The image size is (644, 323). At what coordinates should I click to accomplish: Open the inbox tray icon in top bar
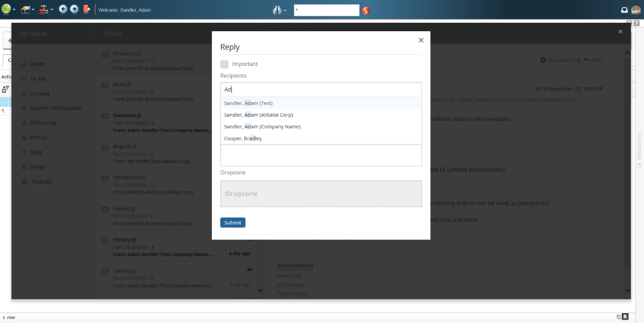tap(624, 10)
